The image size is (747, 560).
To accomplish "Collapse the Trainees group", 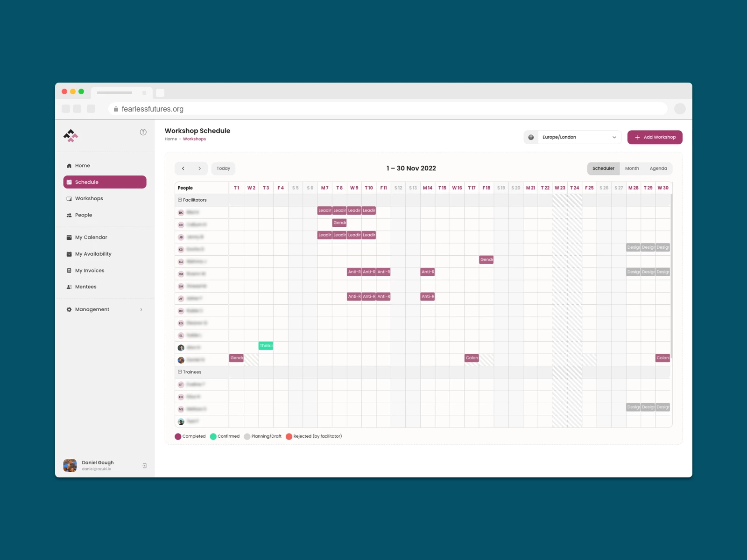I will click(180, 372).
